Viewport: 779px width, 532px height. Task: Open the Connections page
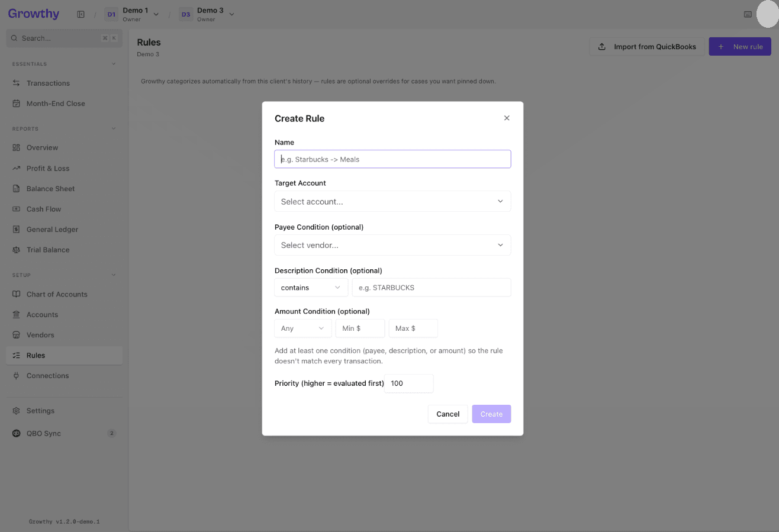(65, 376)
